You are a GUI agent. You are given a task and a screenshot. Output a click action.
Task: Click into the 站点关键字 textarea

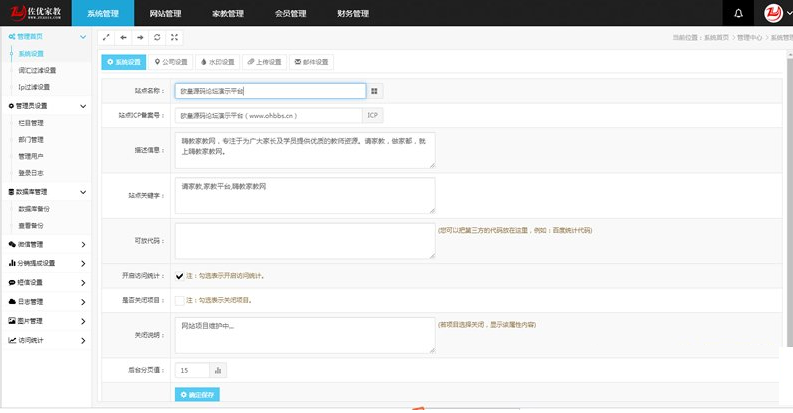(x=305, y=195)
